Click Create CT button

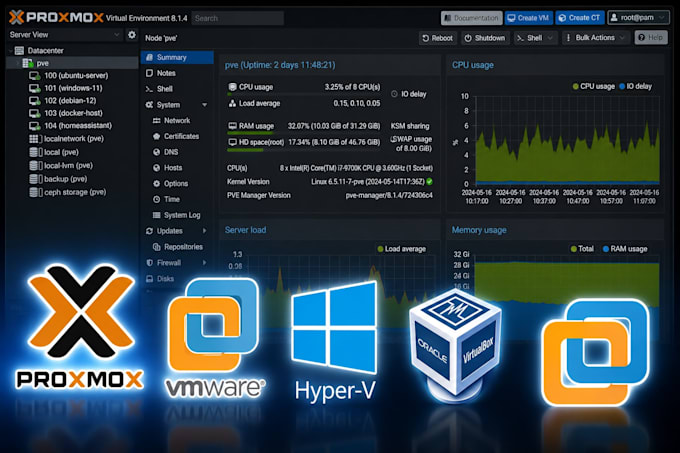coord(580,18)
